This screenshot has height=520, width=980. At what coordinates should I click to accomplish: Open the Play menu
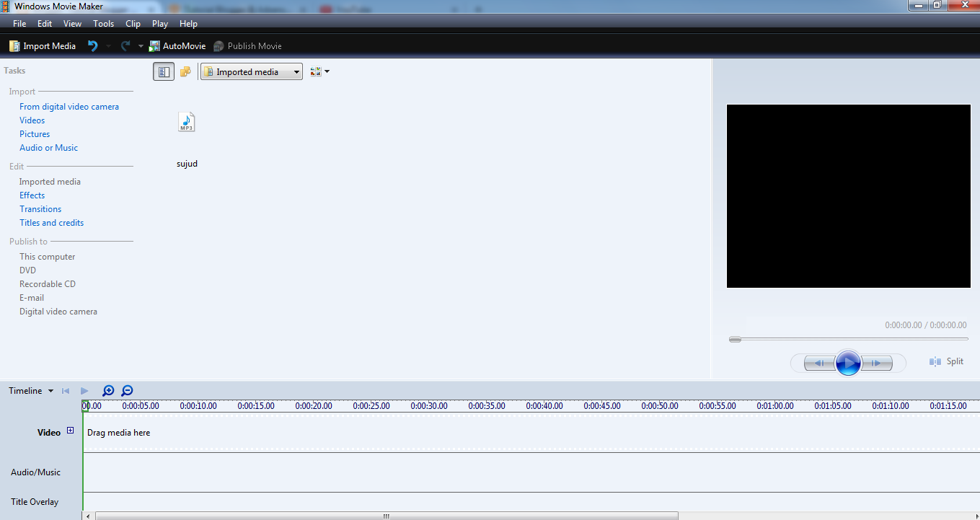pyautogui.click(x=160, y=24)
